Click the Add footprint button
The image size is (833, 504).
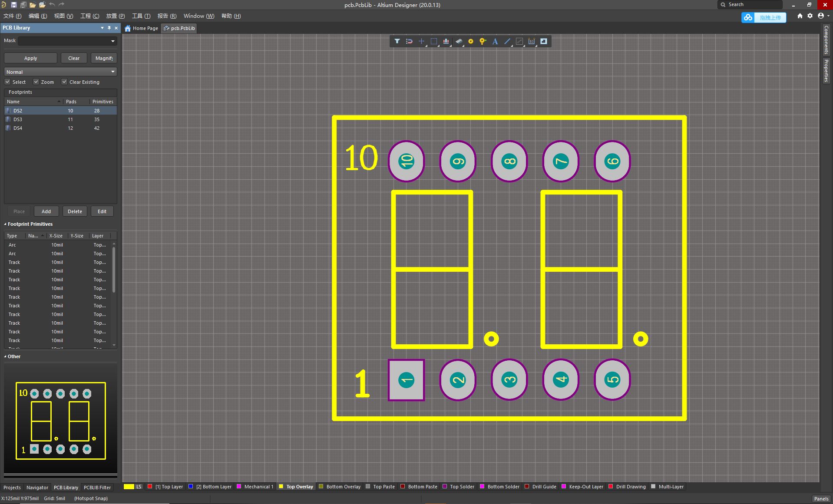[x=46, y=211]
